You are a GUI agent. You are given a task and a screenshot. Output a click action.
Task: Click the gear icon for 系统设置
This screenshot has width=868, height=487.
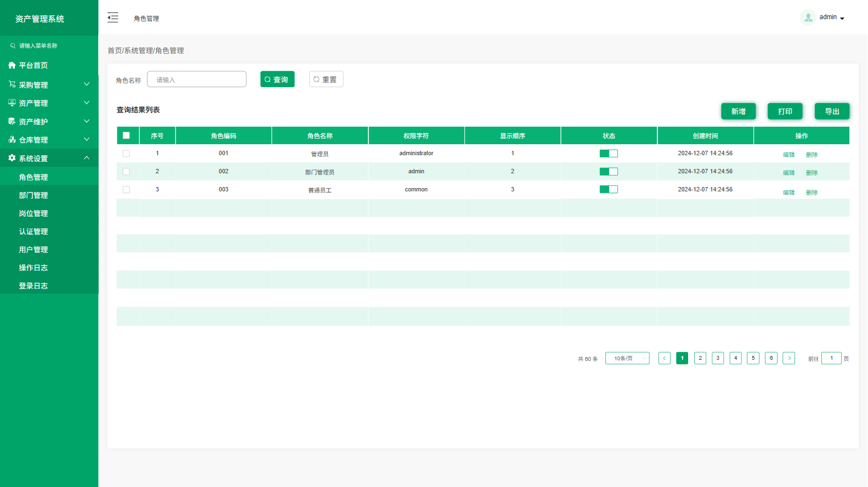pyautogui.click(x=12, y=158)
